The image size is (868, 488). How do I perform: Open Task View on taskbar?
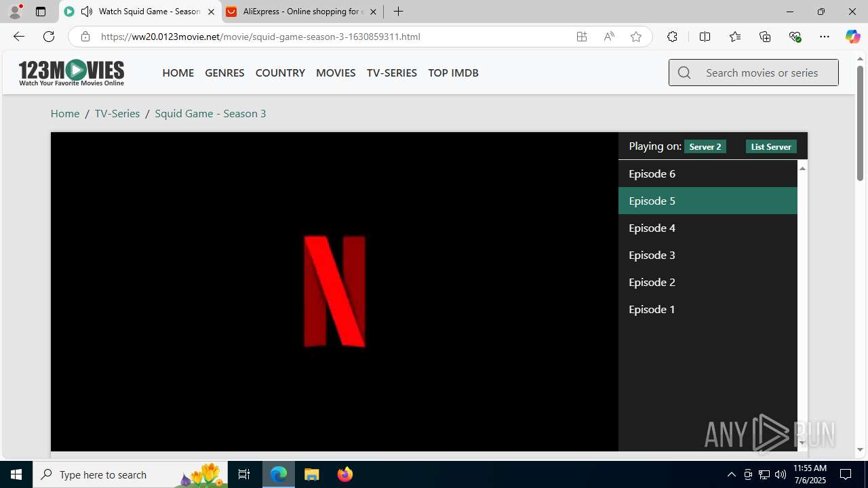(x=244, y=474)
